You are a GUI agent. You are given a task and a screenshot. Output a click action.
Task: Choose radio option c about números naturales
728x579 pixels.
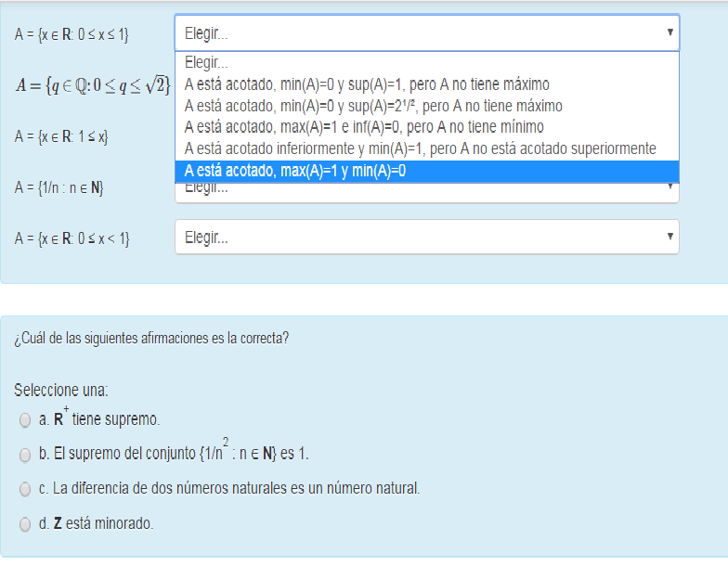point(24,488)
